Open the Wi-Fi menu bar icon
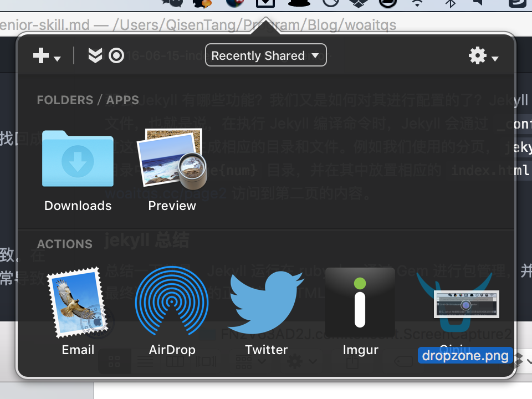The width and height of the screenshot is (532, 399). tap(417, 3)
